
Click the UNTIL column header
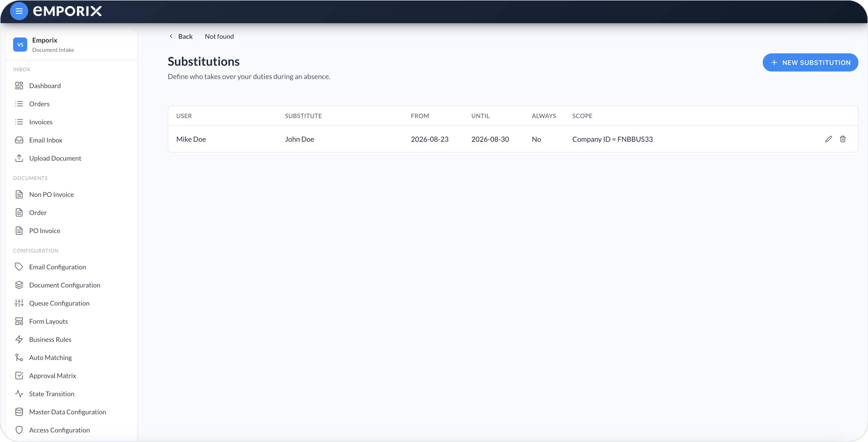(x=480, y=116)
